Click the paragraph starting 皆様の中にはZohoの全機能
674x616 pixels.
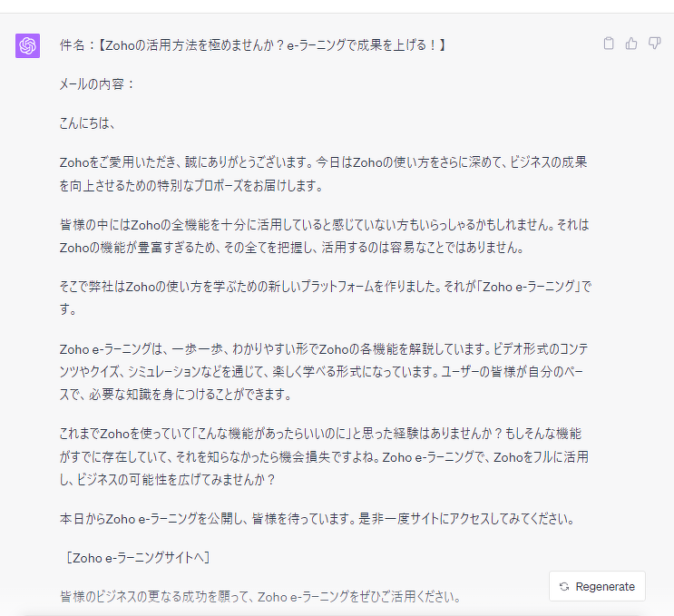pyautogui.click(x=324, y=236)
